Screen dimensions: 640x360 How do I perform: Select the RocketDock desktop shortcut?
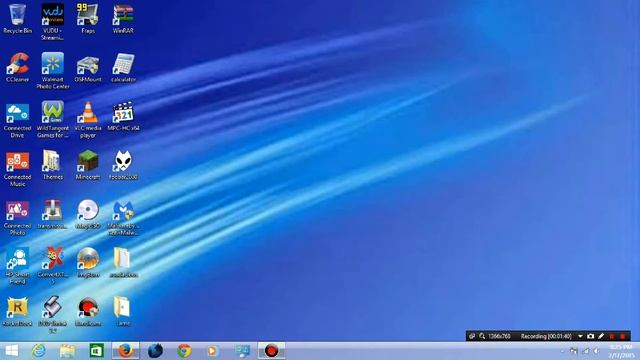[x=17, y=311]
